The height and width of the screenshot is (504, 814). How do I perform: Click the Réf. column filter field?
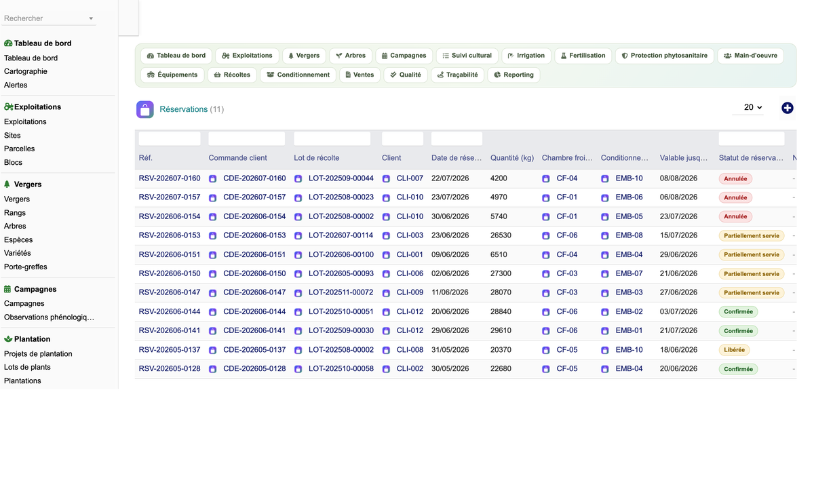[170, 138]
